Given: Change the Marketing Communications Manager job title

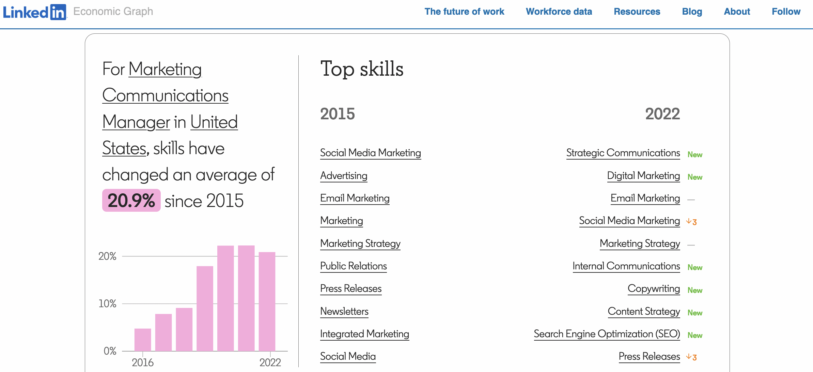Looking at the screenshot, I should point(165,95).
